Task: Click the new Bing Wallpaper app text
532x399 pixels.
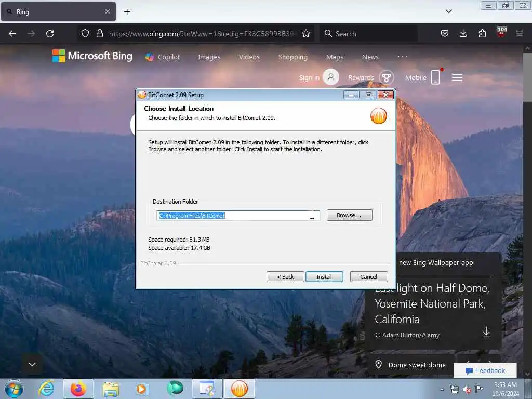Action: [x=436, y=262]
